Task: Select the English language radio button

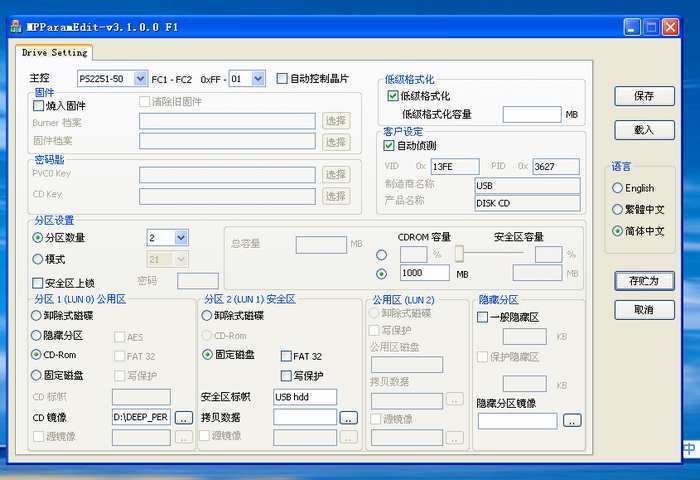Action: click(617, 188)
